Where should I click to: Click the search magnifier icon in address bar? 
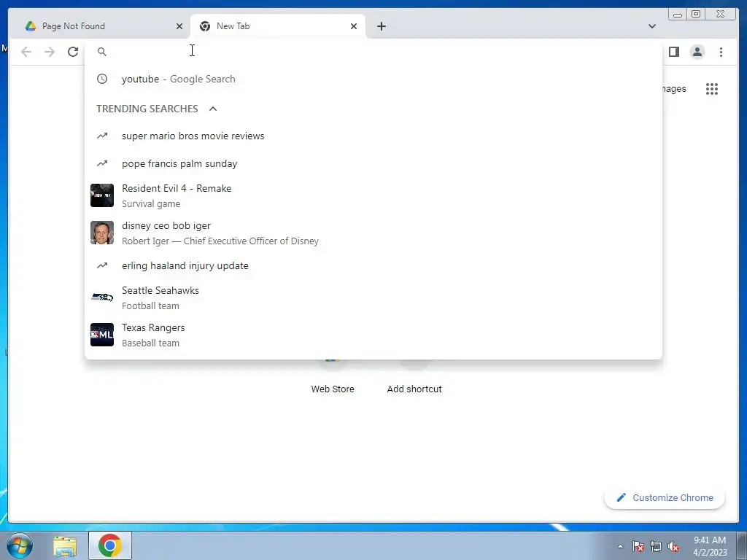[x=102, y=52]
